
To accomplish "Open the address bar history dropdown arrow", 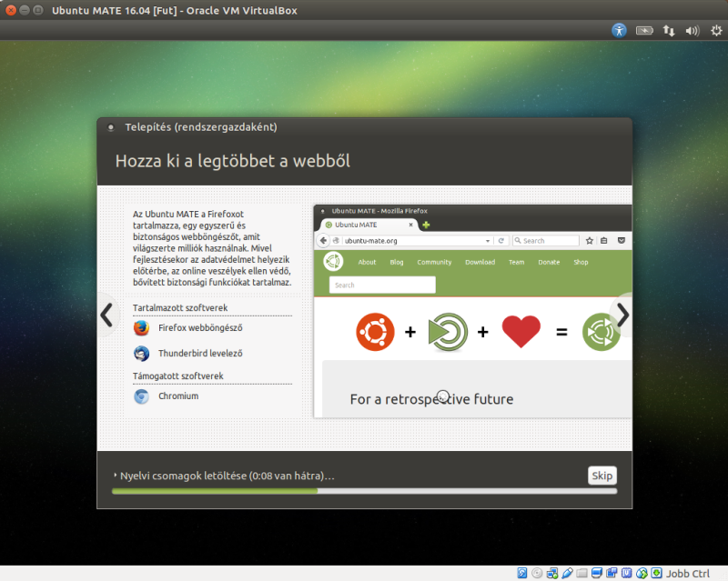I will [488, 241].
